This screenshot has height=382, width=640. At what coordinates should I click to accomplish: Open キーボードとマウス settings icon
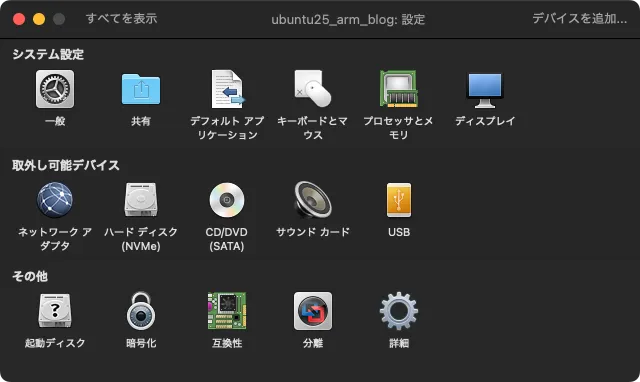pyautogui.click(x=313, y=89)
